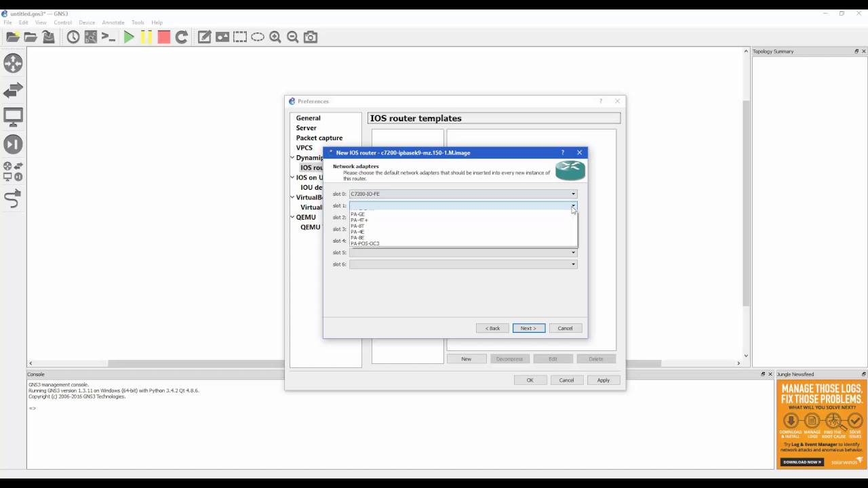Float the Topology Summary panel
This screenshot has height=488, width=868.
(856, 52)
